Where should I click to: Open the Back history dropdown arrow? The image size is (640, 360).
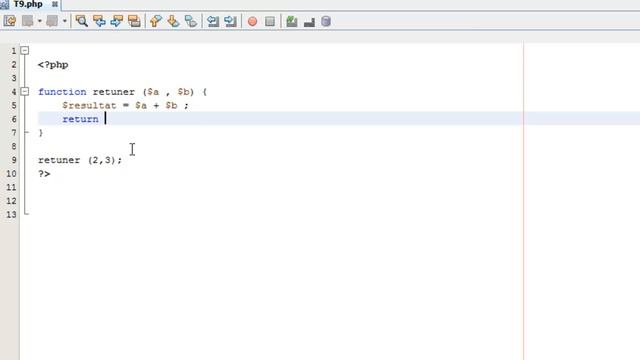click(40, 21)
